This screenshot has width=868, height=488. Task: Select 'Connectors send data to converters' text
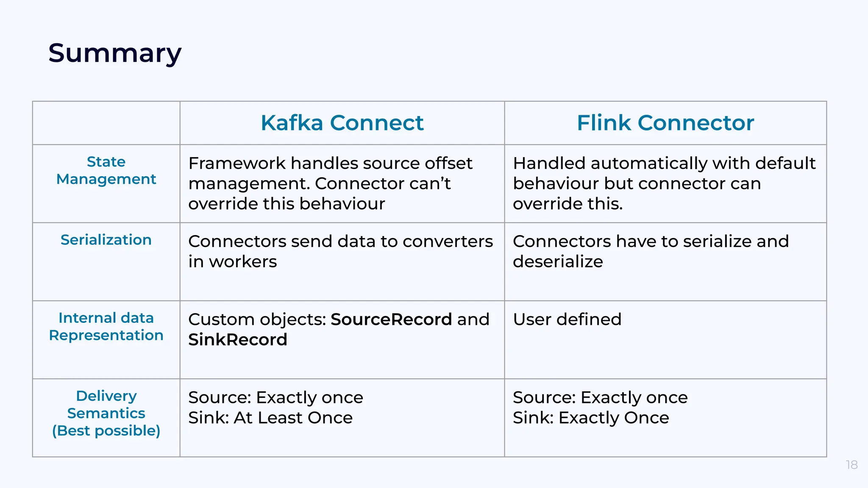click(340, 251)
